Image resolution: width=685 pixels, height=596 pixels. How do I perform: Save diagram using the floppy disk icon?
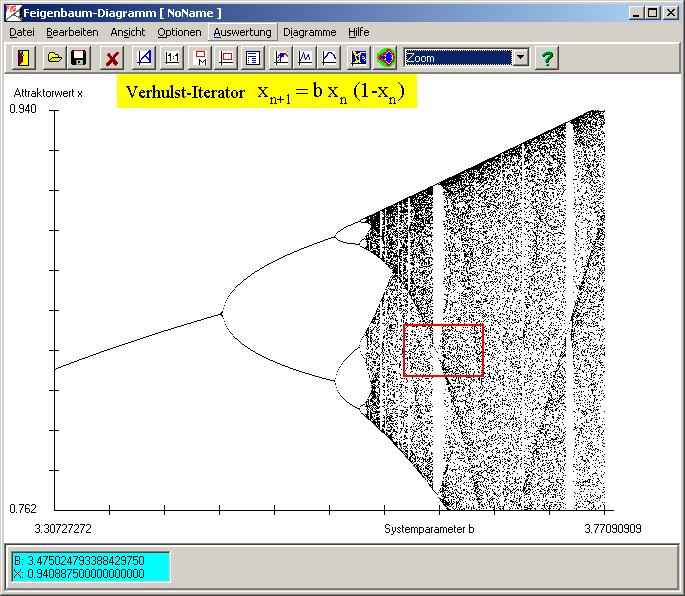click(x=79, y=58)
